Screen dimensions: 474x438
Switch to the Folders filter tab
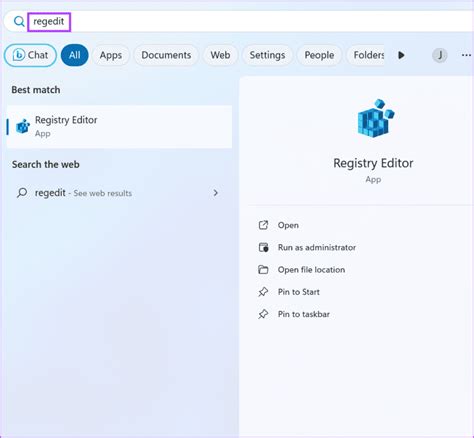click(366, 55)
